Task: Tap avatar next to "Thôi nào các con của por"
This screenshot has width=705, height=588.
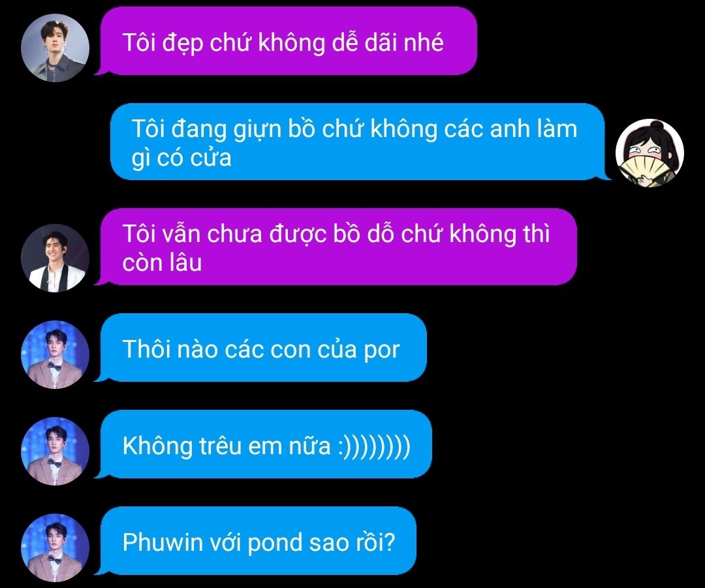Action: pos(55,354)
